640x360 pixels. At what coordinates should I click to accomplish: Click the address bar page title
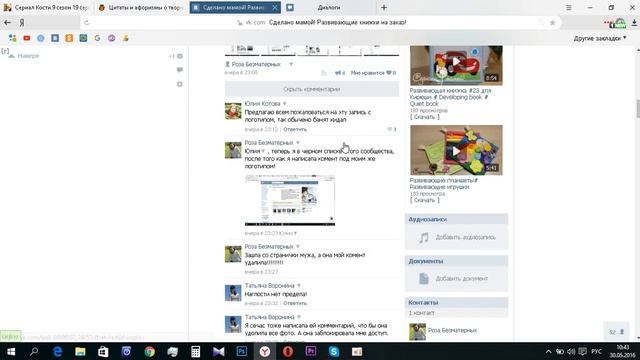[x=337, y=22]
